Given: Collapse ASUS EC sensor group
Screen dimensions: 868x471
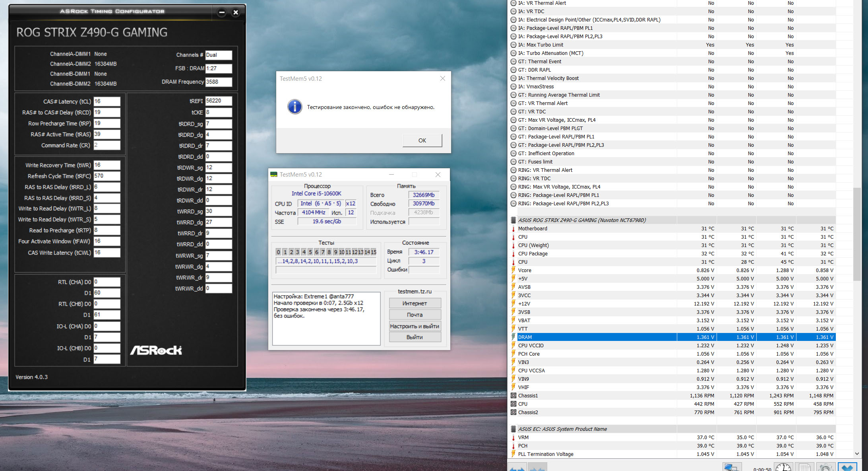Looking at the screenshot, I should 513,429.
